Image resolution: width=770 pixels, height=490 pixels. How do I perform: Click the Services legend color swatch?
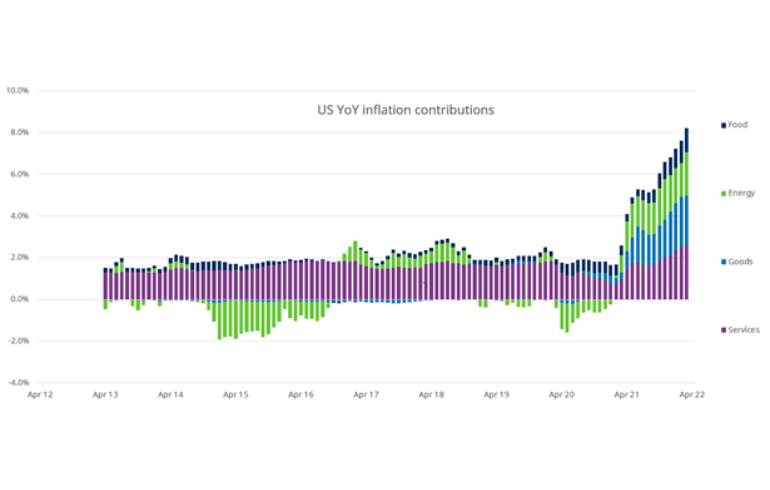[724, 330]
